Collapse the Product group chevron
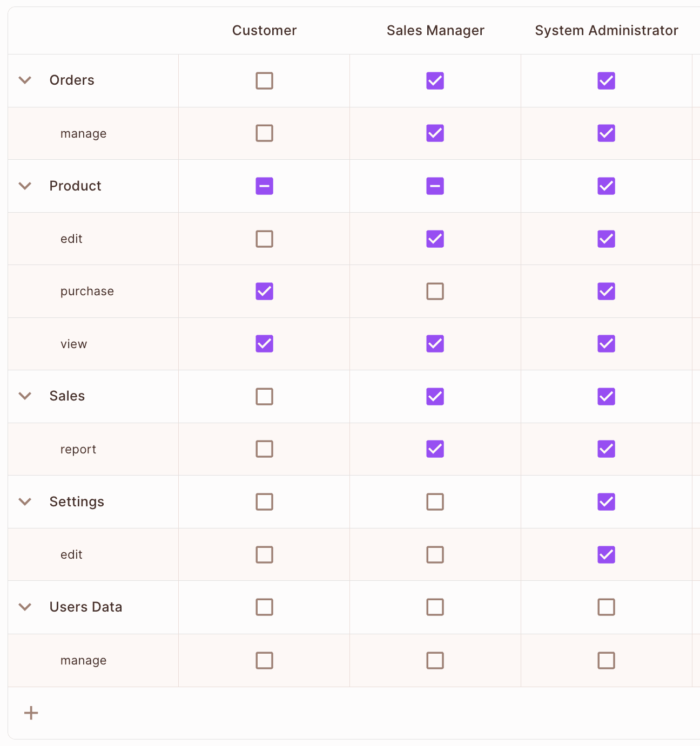The height and width of the screenshot is (746, 700). click(25, 186)
